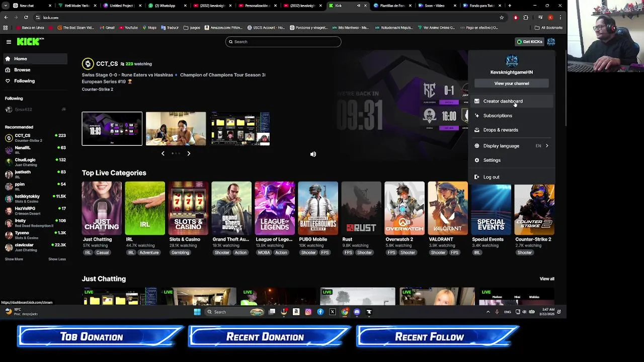Open Instagram from the taskbar
The image size is (644, 362).
coord(308,312)
